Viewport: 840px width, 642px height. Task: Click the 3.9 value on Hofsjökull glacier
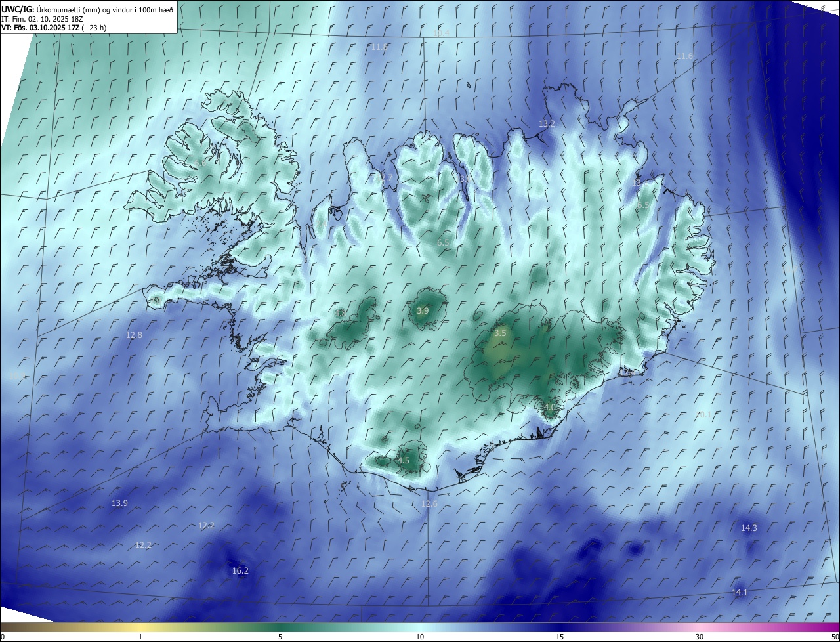coord(423,310)
